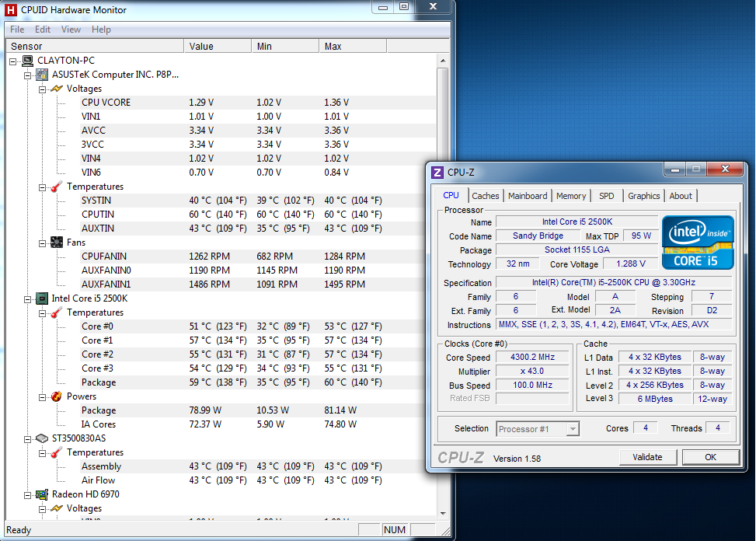This screenshot has width=756, height=541.
Task: Click the Specification field in CPU-Z
Action: pyautogui.click(x=614, y=283)
